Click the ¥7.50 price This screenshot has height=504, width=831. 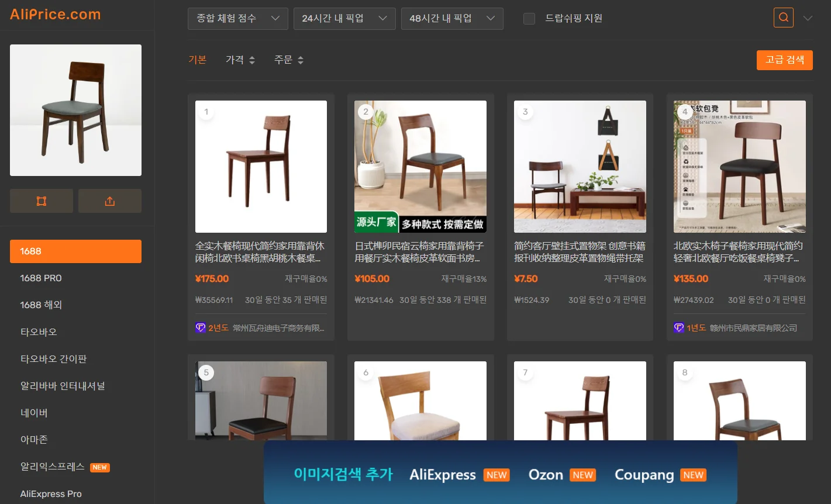coord(526,279)
